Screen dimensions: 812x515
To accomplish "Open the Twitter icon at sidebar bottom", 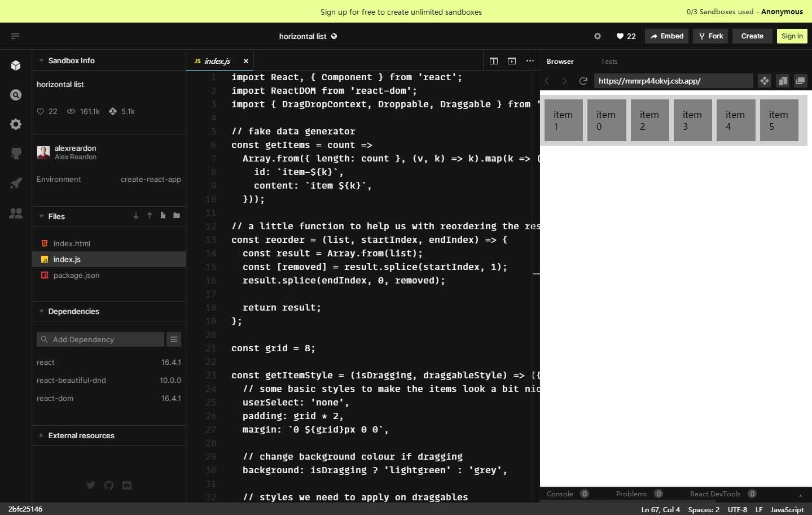I will [90, 485].
